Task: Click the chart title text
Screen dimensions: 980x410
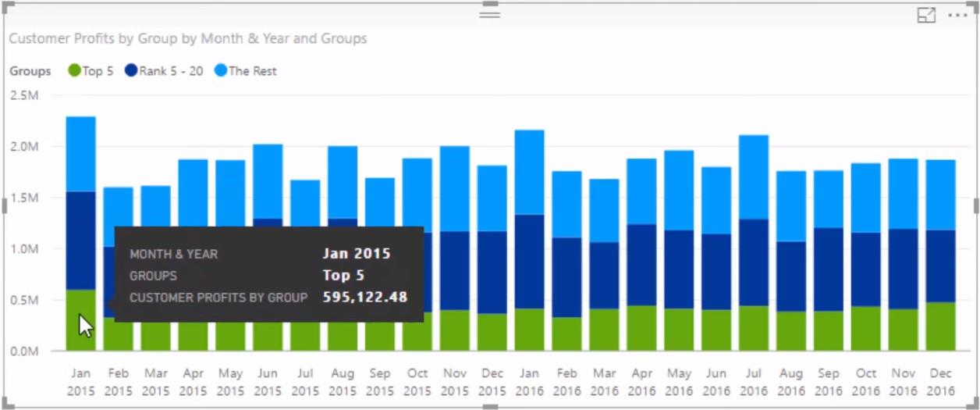Action: [x=188, y=38]
